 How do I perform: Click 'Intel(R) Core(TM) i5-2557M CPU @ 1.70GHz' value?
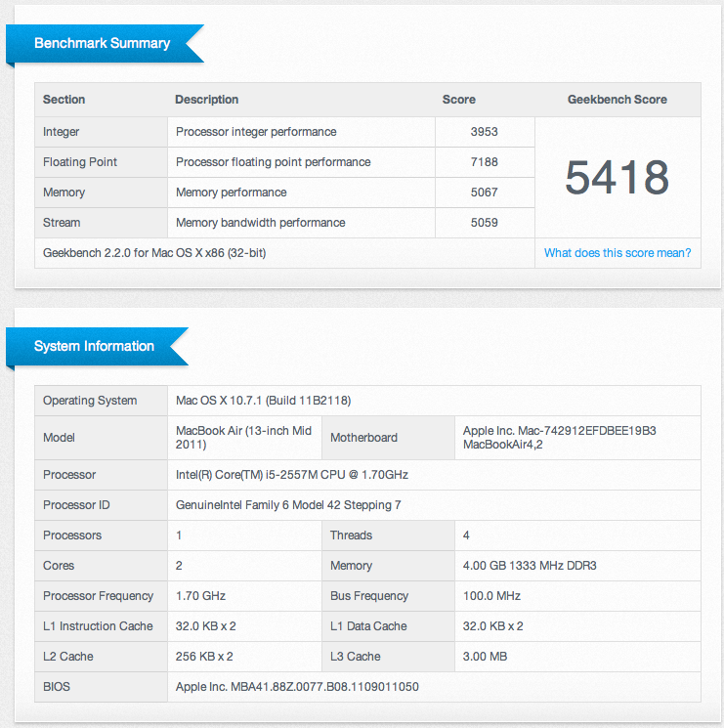(x=291, y=475)
